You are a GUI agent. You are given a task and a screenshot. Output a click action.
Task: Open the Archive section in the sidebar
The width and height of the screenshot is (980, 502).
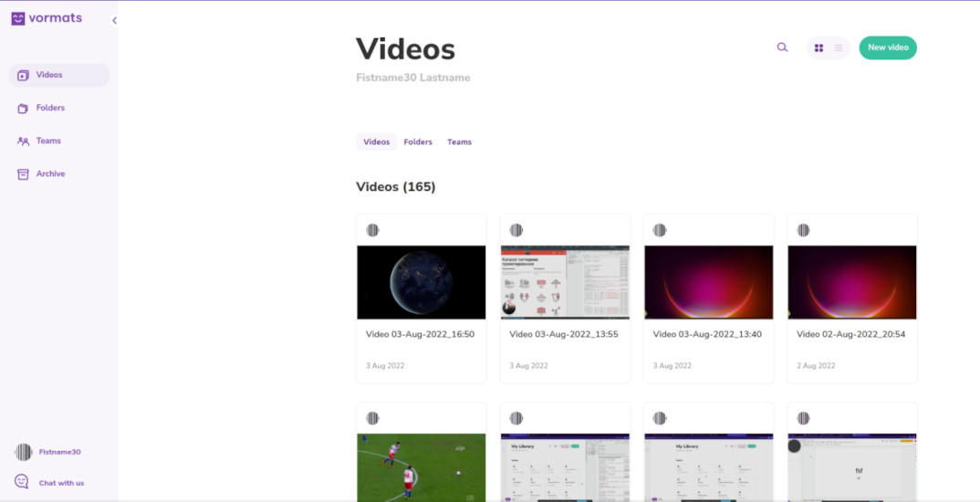[x=50, y=173]
